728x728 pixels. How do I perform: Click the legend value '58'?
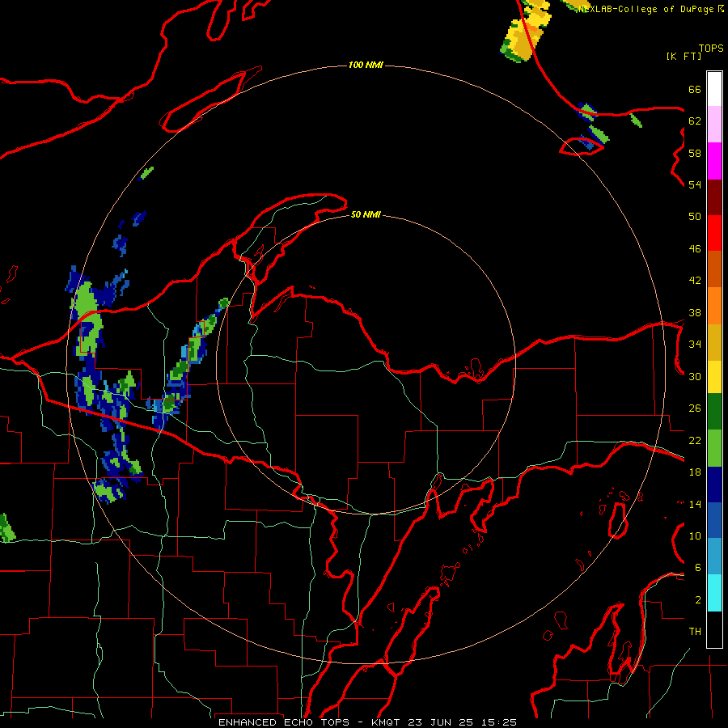click(x=695, y=153)
